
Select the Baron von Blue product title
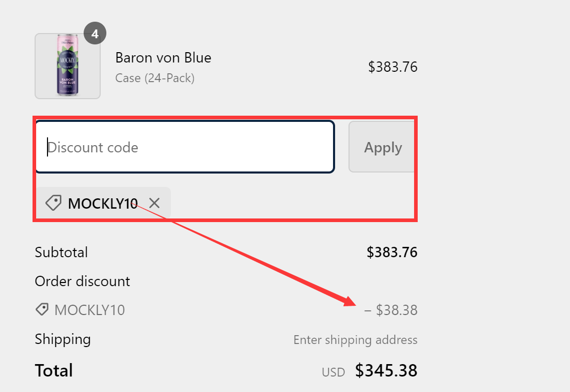point(163,58)
